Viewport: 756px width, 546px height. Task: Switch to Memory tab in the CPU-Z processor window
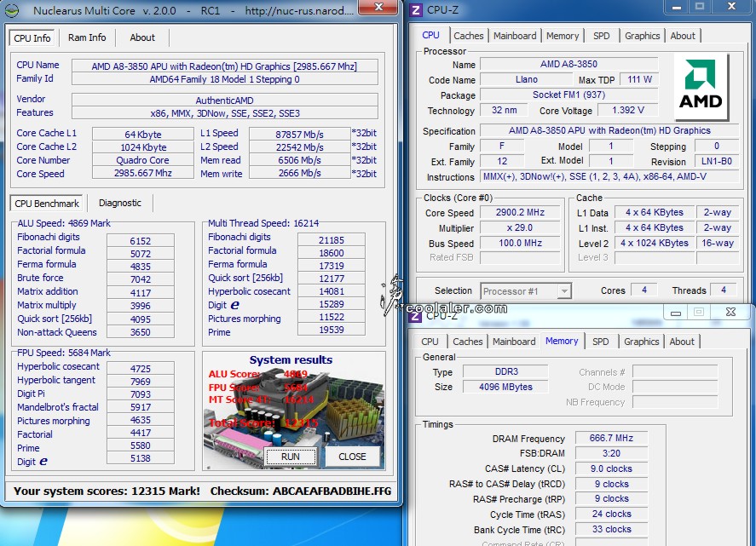click(x=563, y=36)
